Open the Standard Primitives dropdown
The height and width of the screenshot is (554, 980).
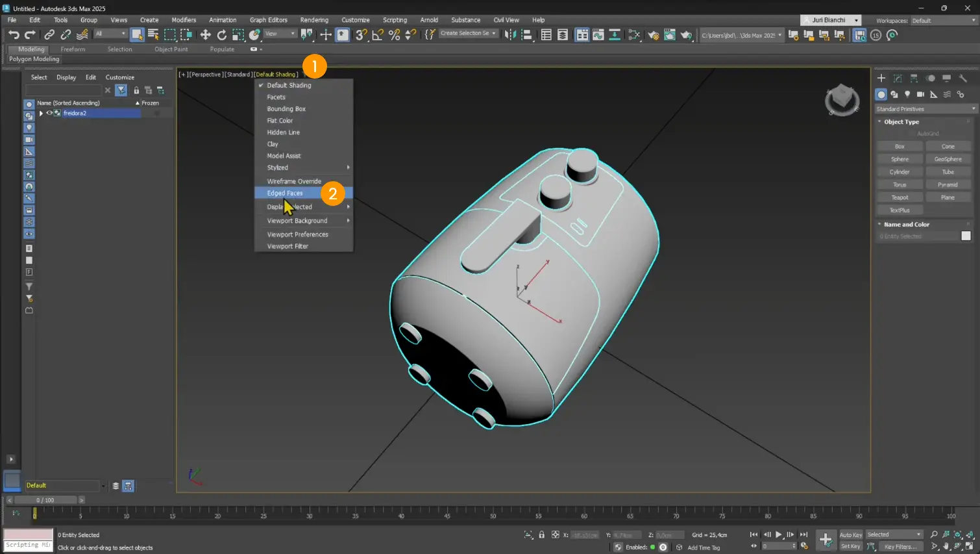(925, 109)
